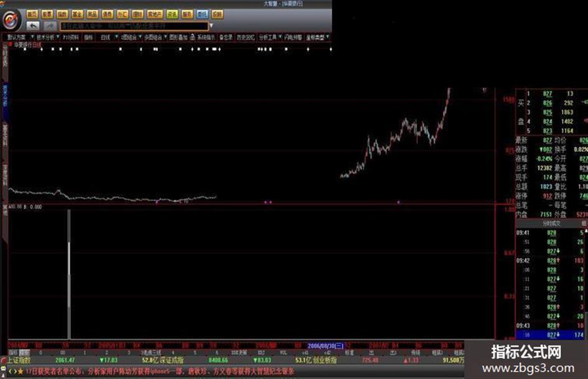Viewport: 588px width, 379px height.
Task: Open the F10资料 toolbar item
Action: [x=71, y=37]
